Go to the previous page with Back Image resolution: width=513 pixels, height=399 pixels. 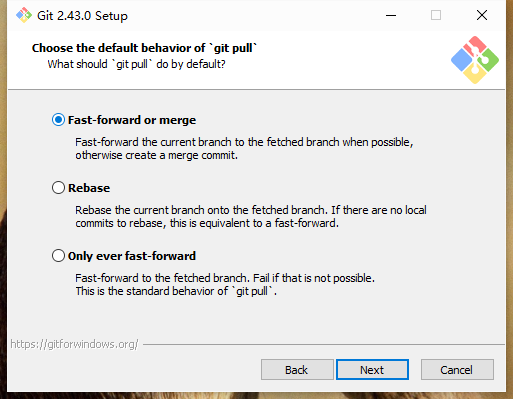(x=297, y=369)
